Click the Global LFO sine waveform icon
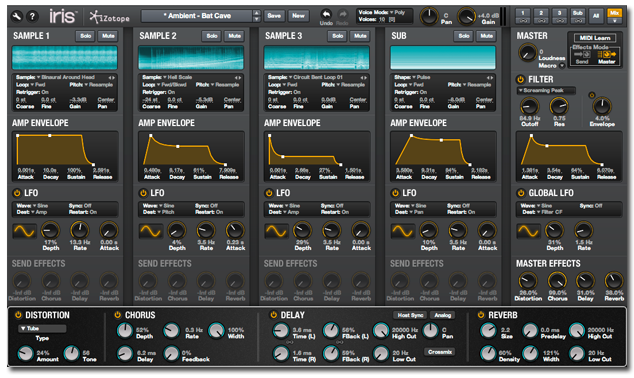 point(528,231)
